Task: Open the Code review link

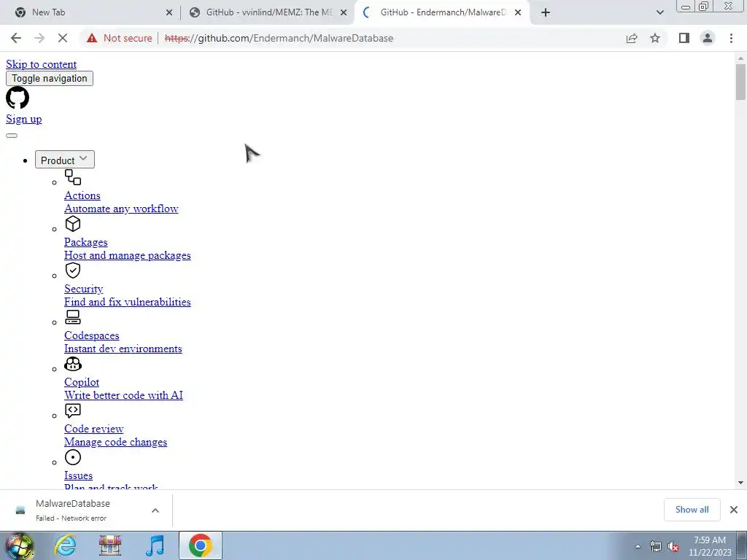Action: click(94, 429)
